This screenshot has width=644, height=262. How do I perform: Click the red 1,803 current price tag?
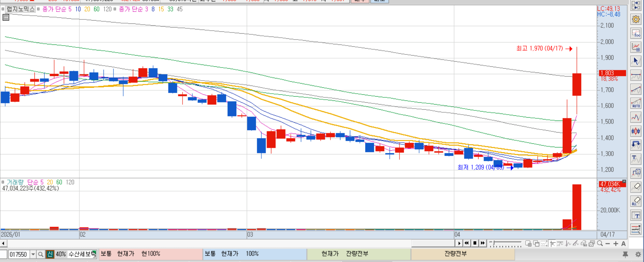coord(612,73)
